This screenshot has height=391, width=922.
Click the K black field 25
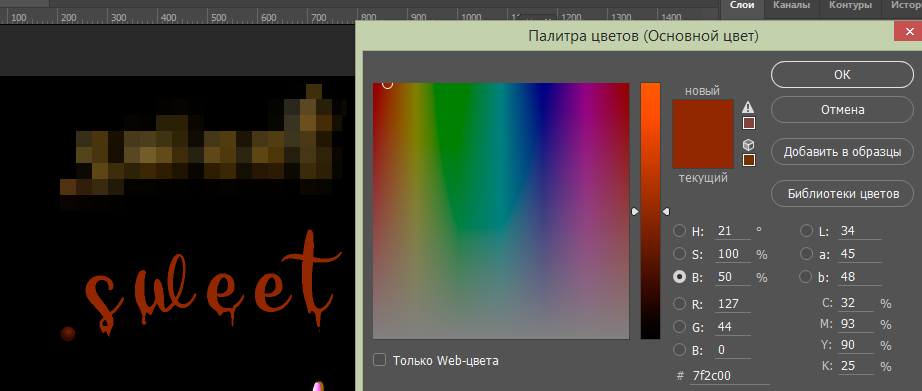point(856,366)
